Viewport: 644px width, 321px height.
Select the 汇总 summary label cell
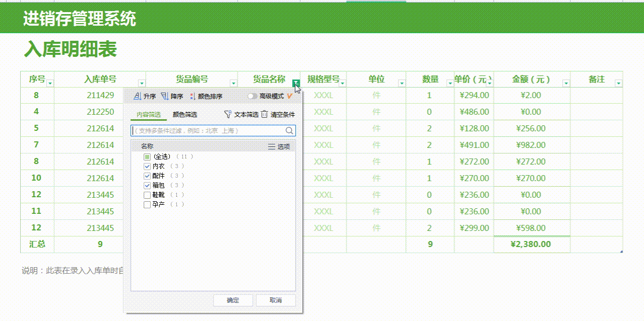click(37, 244)
